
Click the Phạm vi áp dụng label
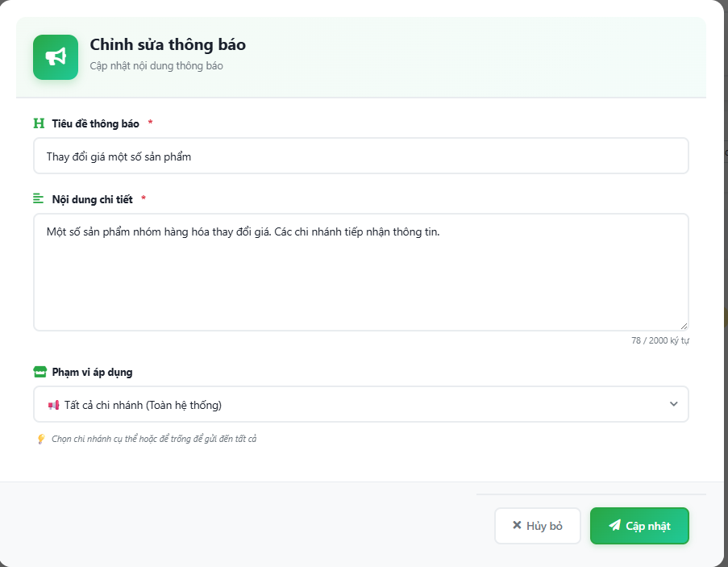point(92,373)
